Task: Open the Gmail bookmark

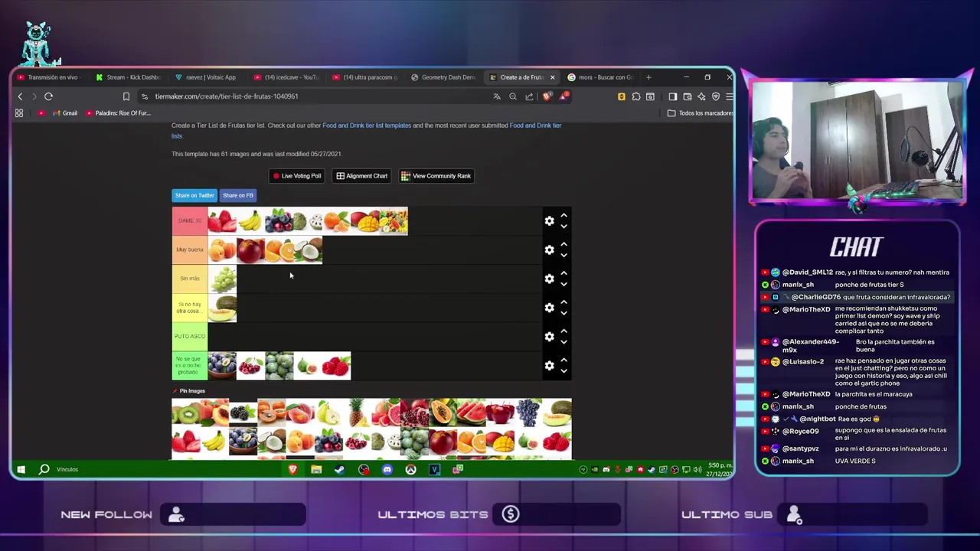Action: point(65,113)
